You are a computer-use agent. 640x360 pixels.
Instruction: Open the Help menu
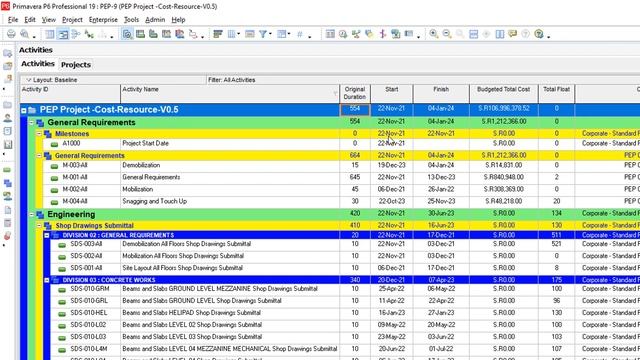[178, 20]
